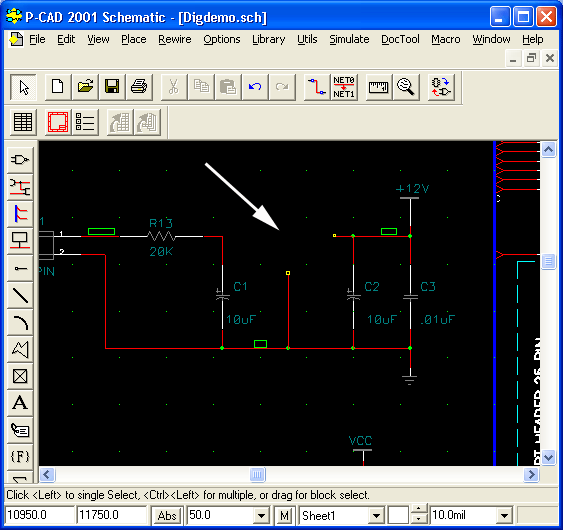Open the Simulate menu
This screenshot has height=530, width=563.
(349, 39)
